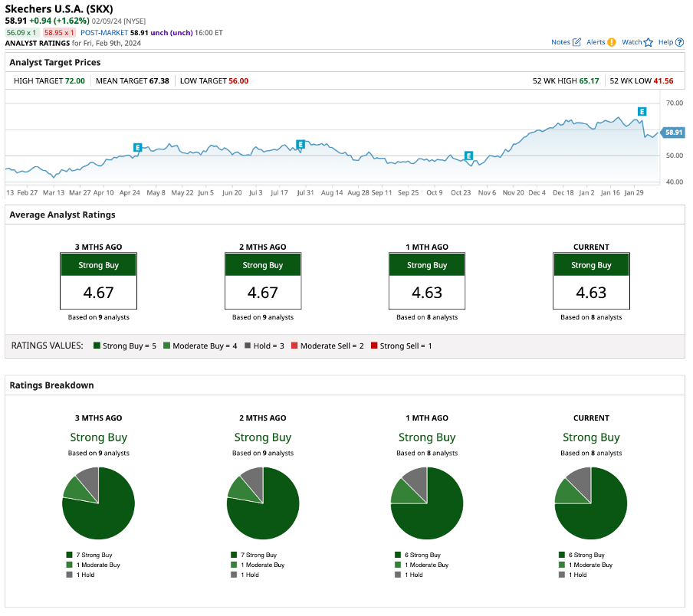Click '1 Hold' legend under CURRENT pie
Viewport: 693px width, 616px height.
pos(573,575)
